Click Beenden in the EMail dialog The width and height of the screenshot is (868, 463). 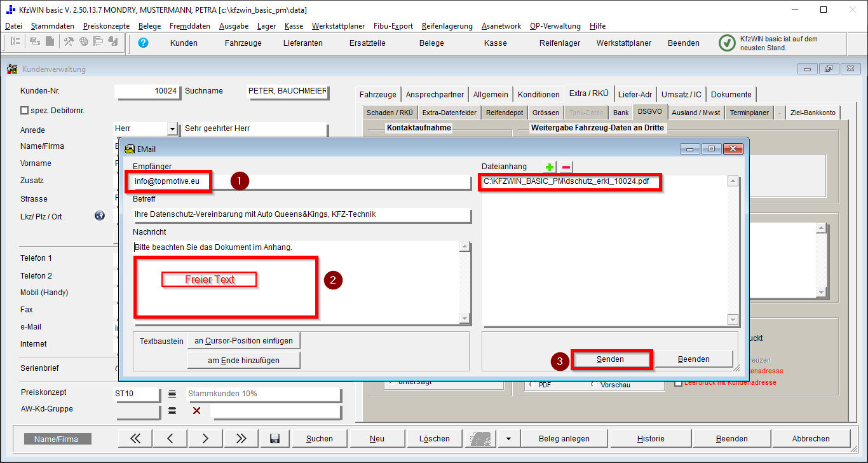(694, 359)
